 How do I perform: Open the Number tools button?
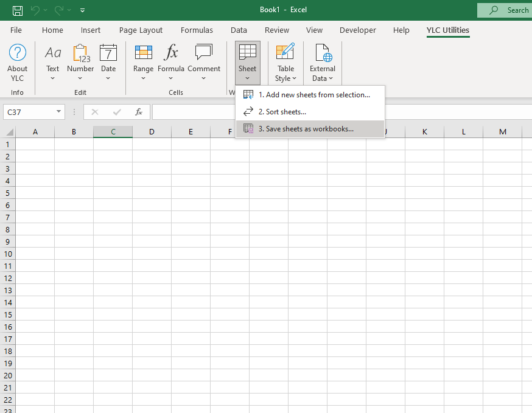tap(80, 62)
